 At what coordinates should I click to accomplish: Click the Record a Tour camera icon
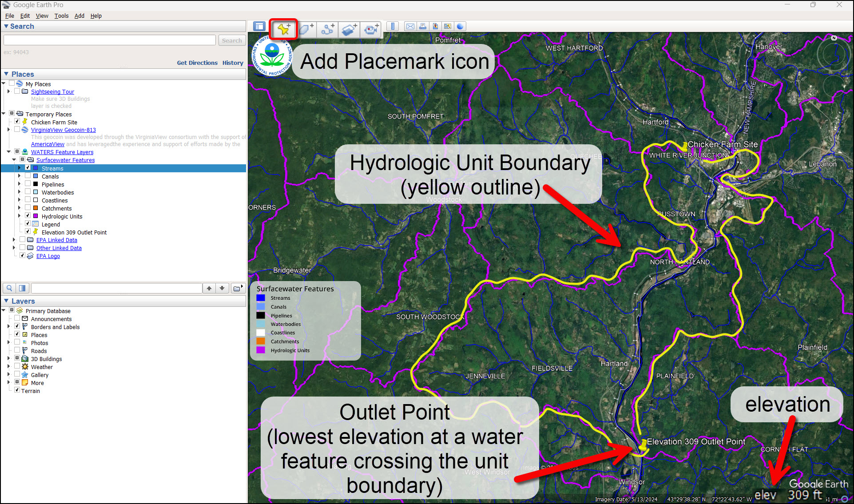pyautogui.click(x=371, y=29)
